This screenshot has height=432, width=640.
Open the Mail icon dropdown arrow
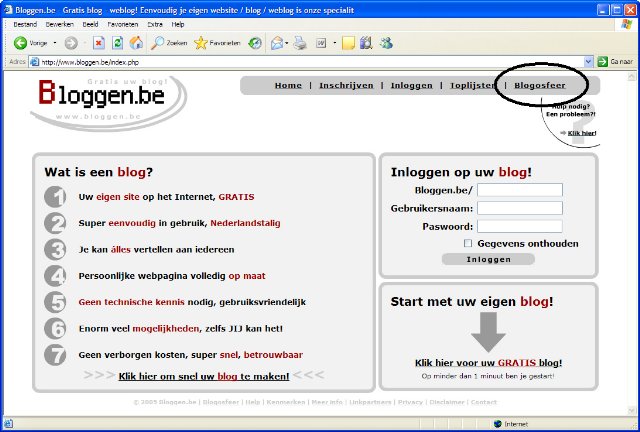pos(286,43)
